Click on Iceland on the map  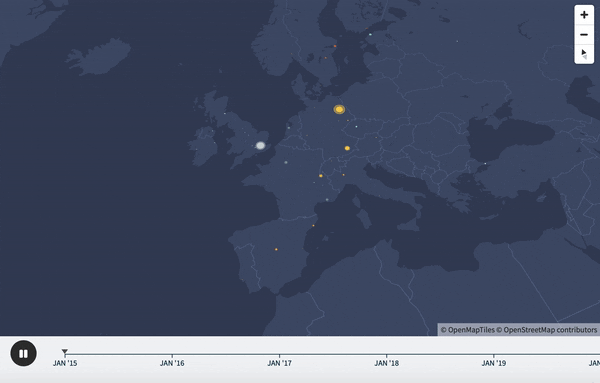pyautogui.click(x=99, y=57)
